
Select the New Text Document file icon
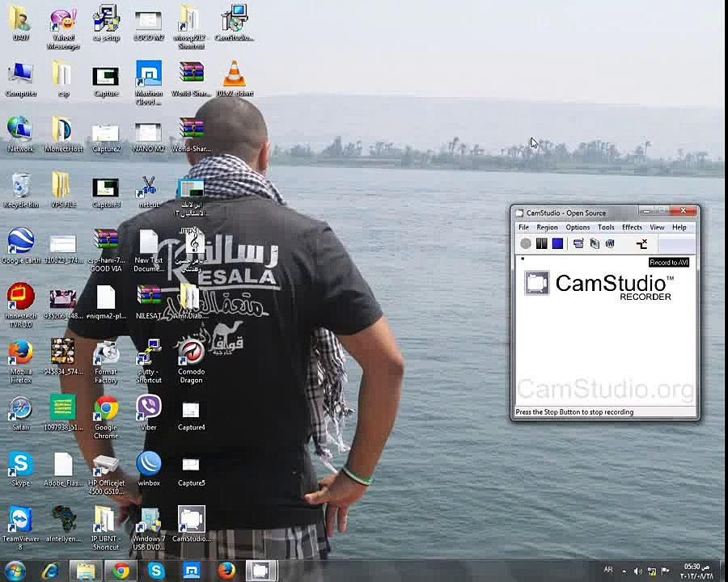point(149,251)
